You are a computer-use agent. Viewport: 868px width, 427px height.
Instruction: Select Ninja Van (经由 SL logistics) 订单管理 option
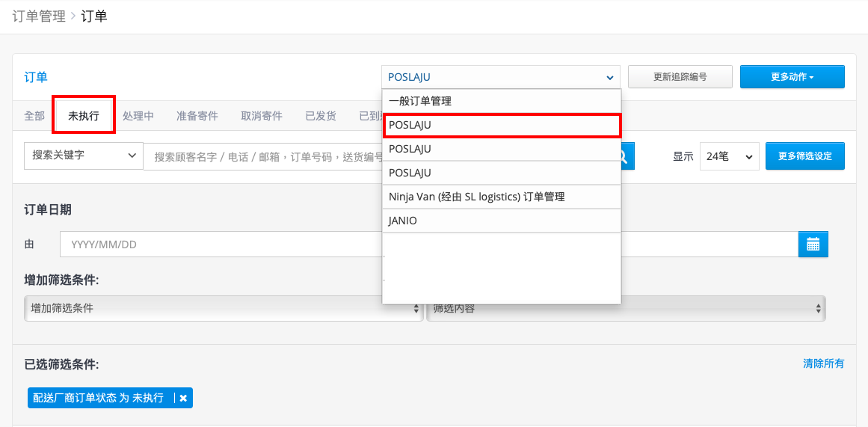(501, 197)
